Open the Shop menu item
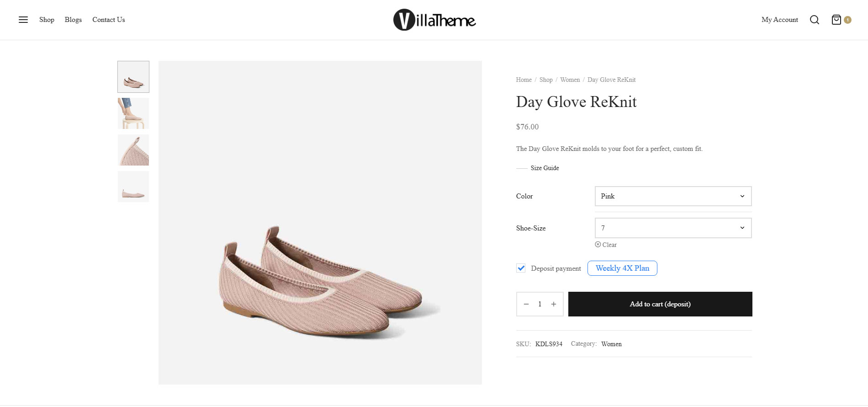The image size is (868, 407). [x=47, y=20]
